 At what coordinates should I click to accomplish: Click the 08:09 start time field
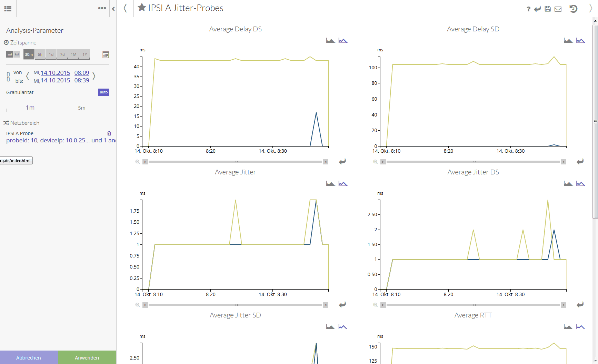pos(82,73)
